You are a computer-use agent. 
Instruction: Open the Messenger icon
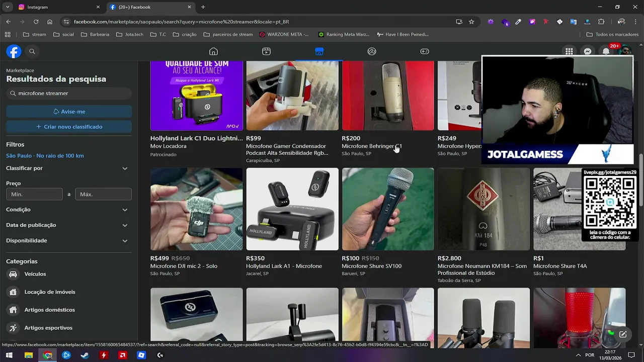[x=587, y=51]
